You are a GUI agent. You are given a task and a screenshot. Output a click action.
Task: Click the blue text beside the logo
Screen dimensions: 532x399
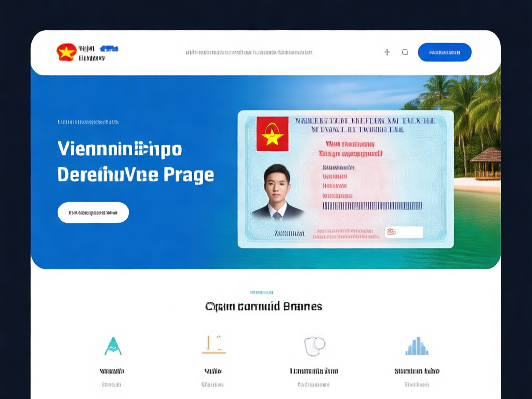point(109,48)
